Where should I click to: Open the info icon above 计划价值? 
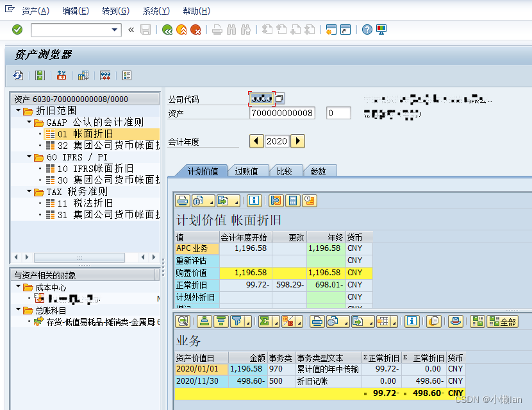254,200
